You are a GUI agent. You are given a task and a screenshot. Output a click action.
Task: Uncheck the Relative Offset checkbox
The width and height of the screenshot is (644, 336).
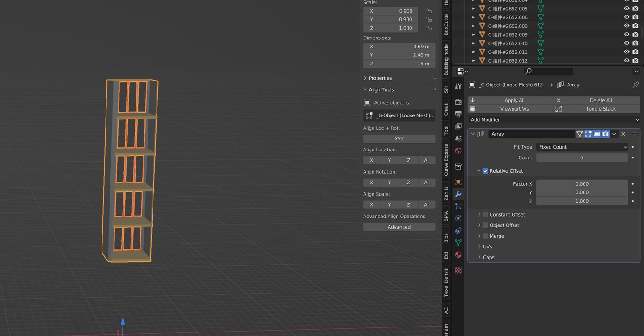485,171
